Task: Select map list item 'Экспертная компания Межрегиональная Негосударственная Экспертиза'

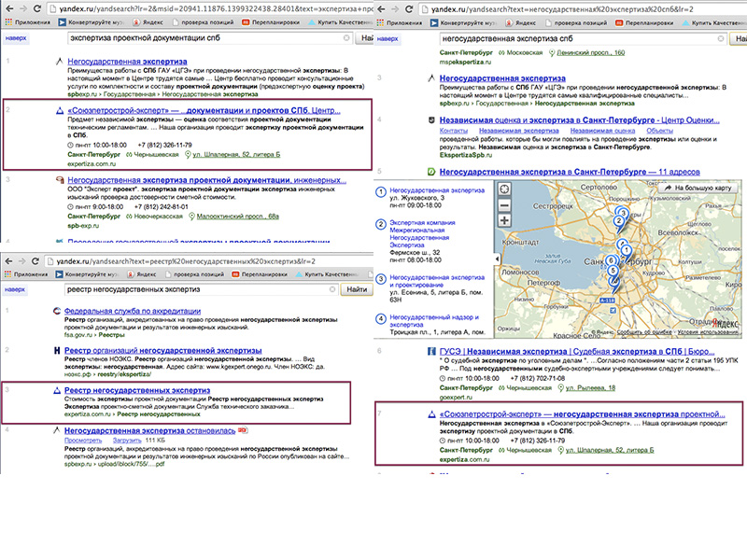Action: pos(422,233)
